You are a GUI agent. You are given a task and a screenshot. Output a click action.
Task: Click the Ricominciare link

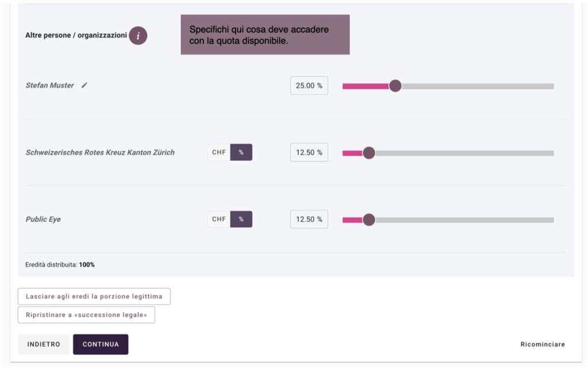click(542, 344)
